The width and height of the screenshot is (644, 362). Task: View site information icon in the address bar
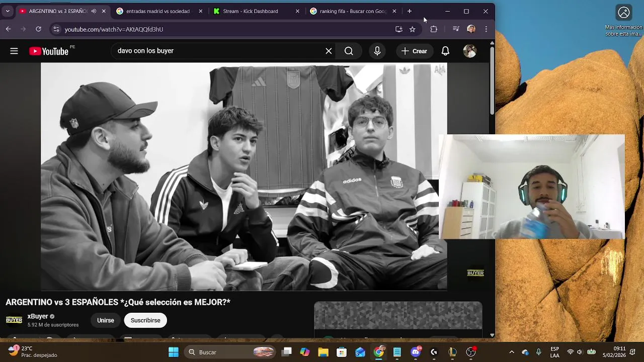[56, 29]
